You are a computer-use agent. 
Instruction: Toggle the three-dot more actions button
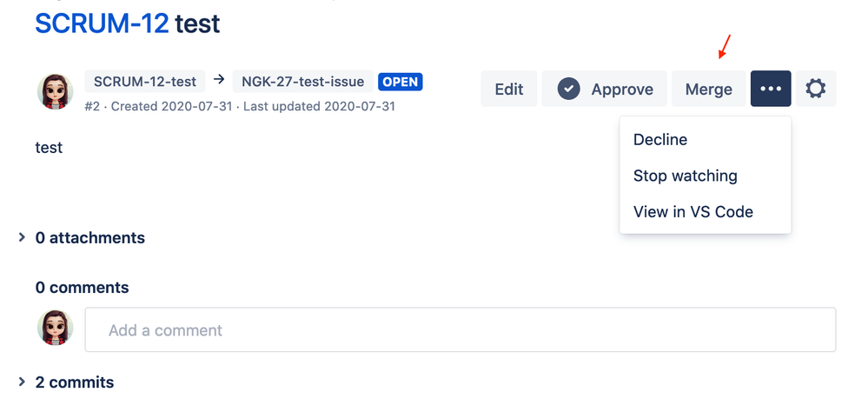pyautogui.click(x=771, y=89)
